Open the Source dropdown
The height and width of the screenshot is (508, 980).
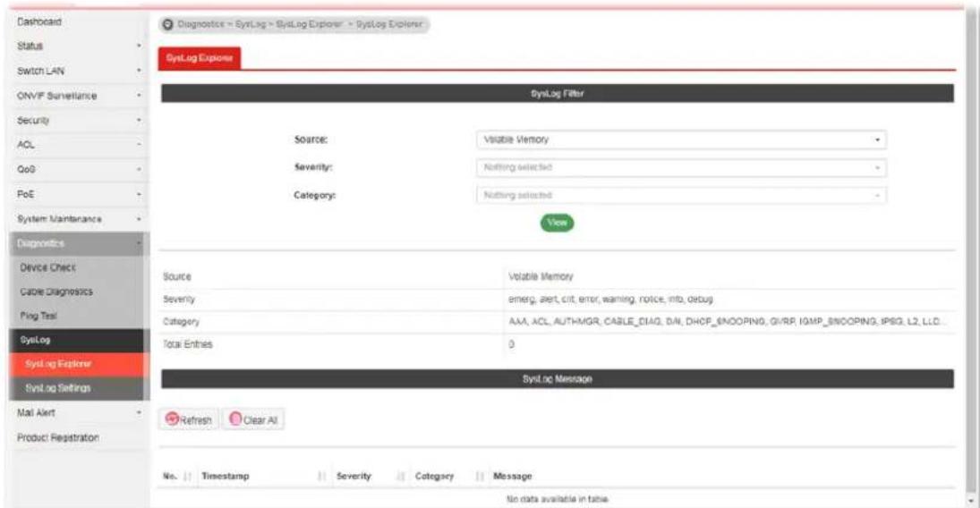681,140
